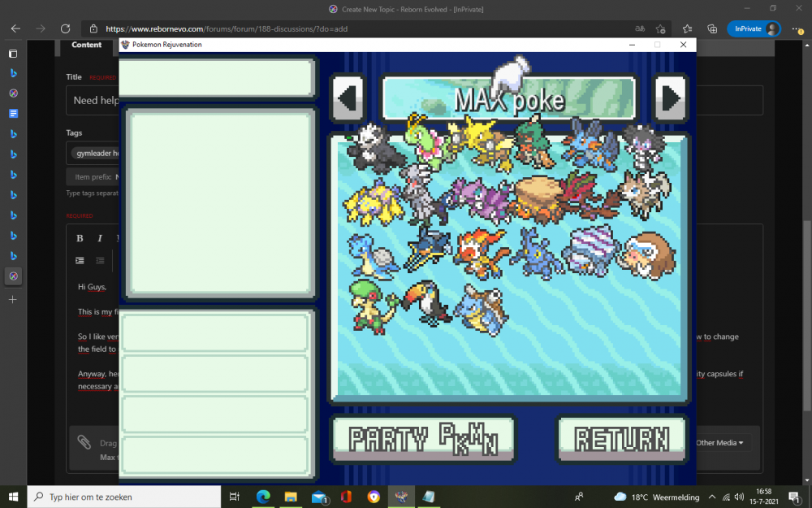Screen dimensions: 812x508
Task: Open Edge Collections
Action: coord(712,29)
